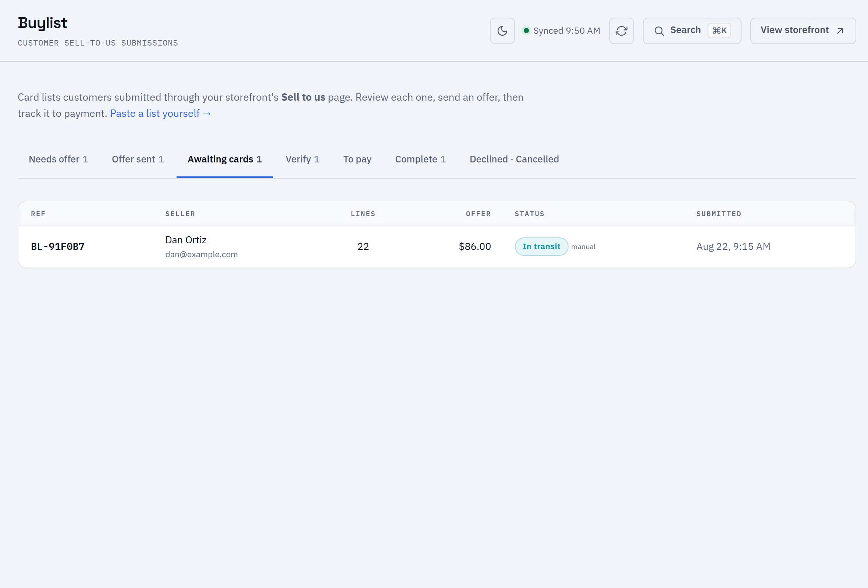
Task: Click the manual label beside status
Action: [583, 247]
